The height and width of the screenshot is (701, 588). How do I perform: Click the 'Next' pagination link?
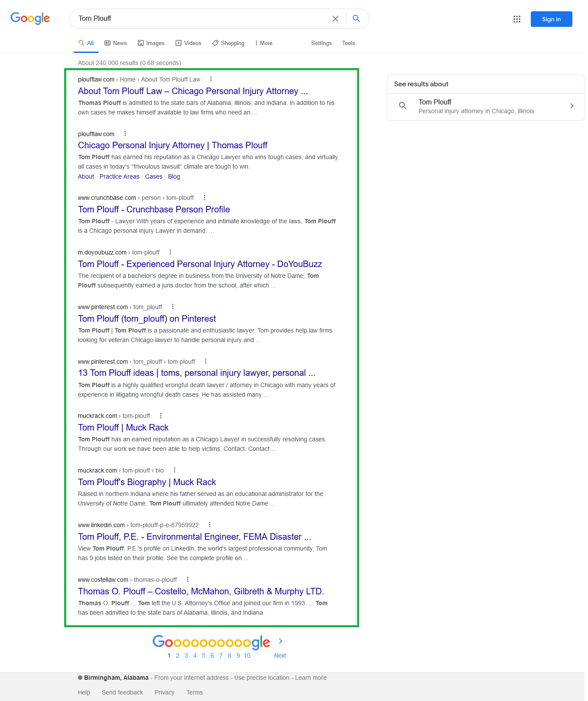click(280, 655)
